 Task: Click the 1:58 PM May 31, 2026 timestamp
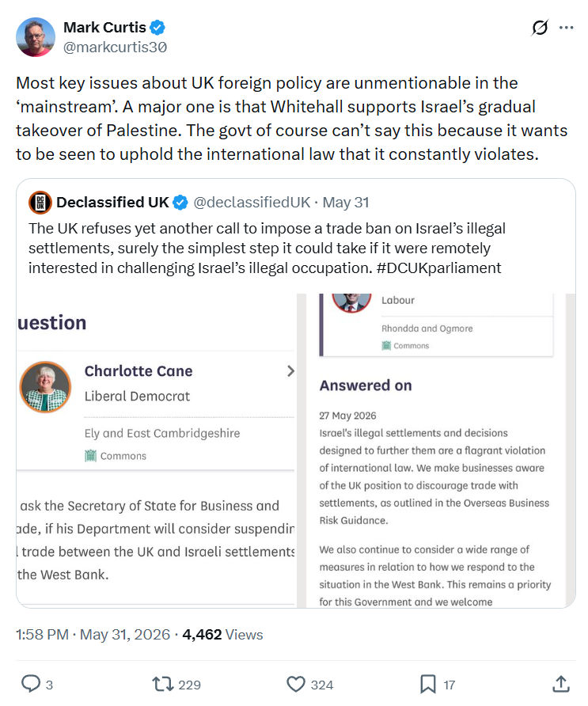pos(93,635)
